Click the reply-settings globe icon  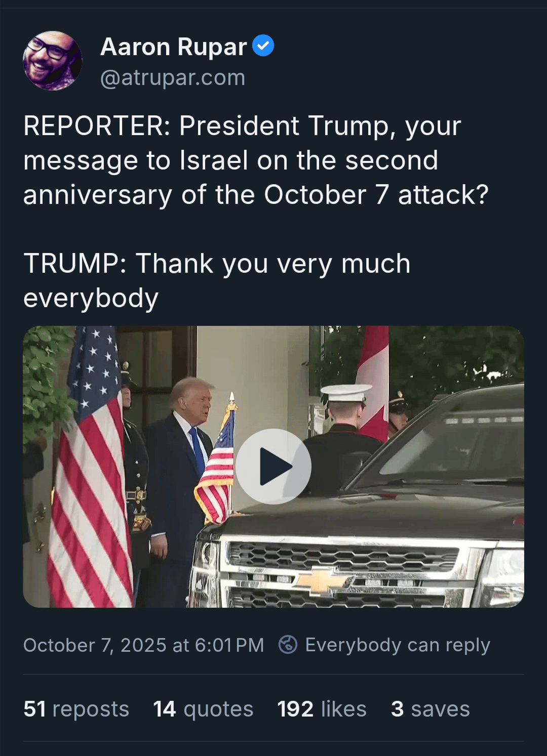coord(288,645)
